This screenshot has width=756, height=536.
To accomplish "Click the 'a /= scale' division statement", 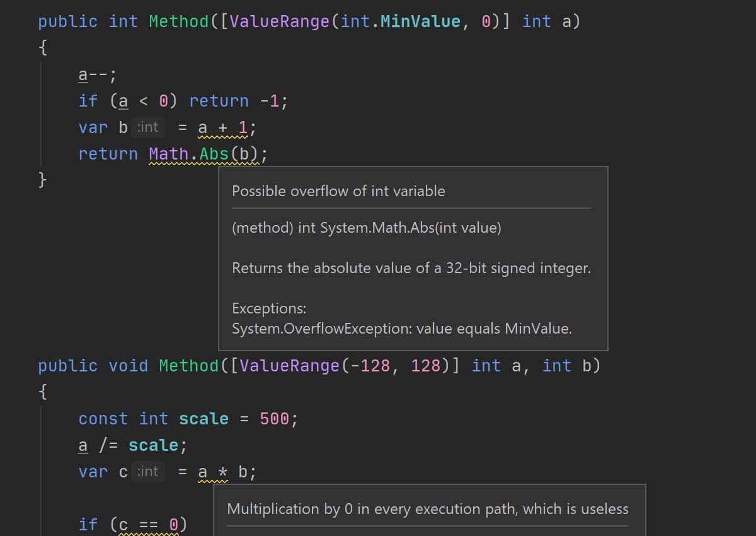I will (132, 446).
